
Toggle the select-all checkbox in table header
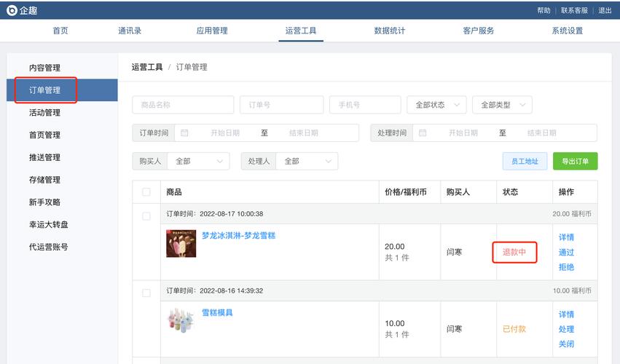coord(146,192)
